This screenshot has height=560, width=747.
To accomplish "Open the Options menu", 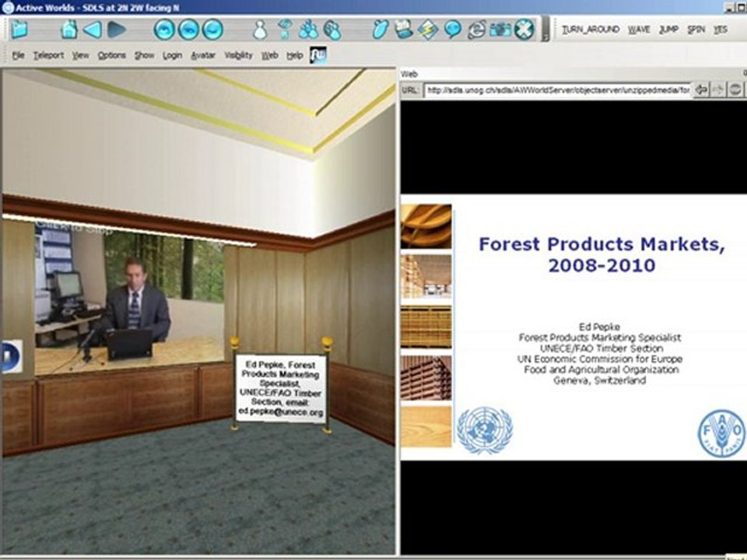I will tap(111, 56).
